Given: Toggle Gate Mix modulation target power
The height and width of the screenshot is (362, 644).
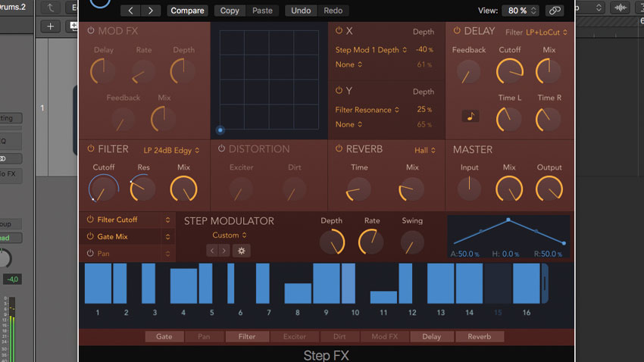Looking at the screenshot, I should (x=90, y=236).
